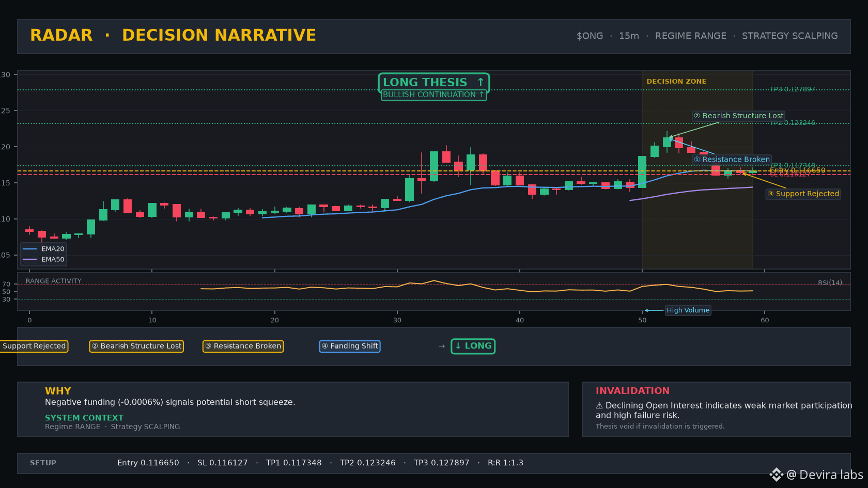Click the LONG decision badge

pyautogui.click(x=473, y=346)
